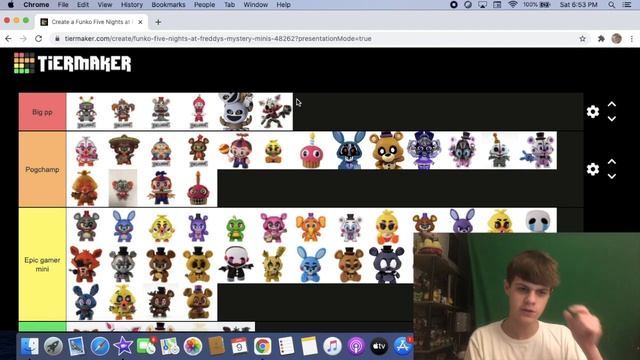
Task: Select pink cupcake figure in Pogchamp row
Action: 311,151
